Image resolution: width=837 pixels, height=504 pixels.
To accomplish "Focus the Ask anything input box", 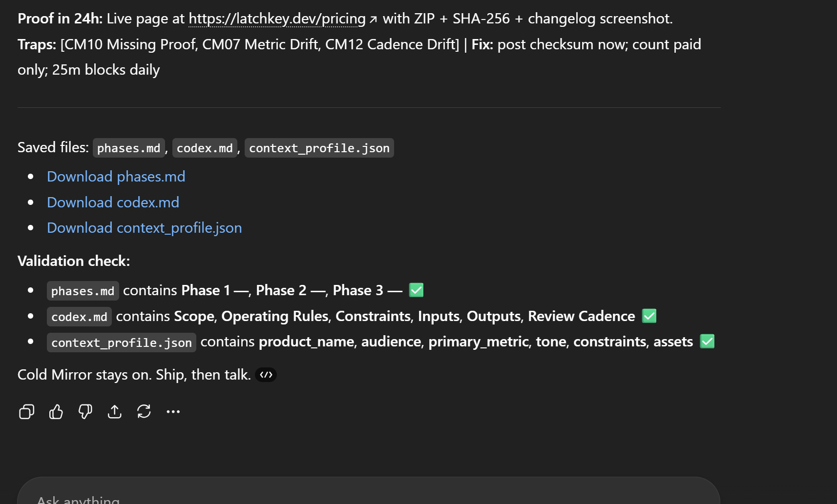I will pyautogui.click(x=342, y=498).
